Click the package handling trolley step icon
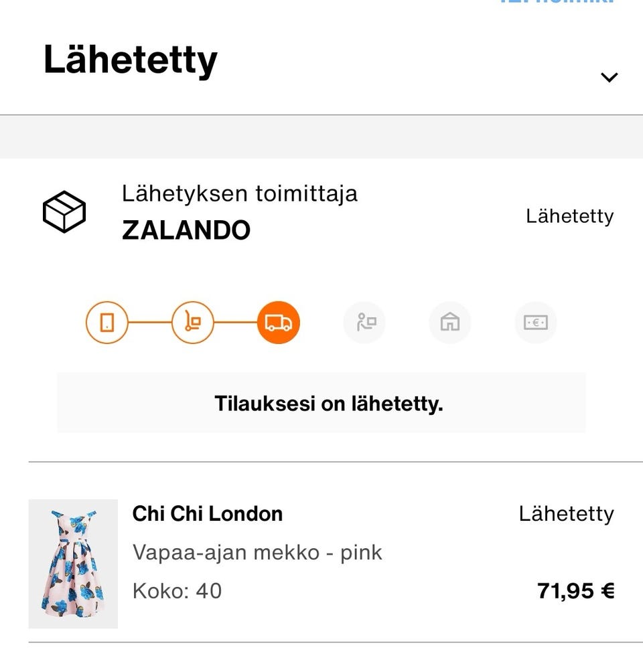Screen dimensions: 643x672 click(x=192, y=323)
